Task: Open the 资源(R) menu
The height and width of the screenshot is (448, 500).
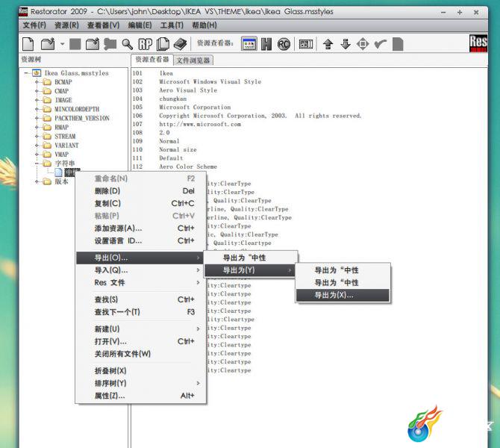Action: point(66,25)
